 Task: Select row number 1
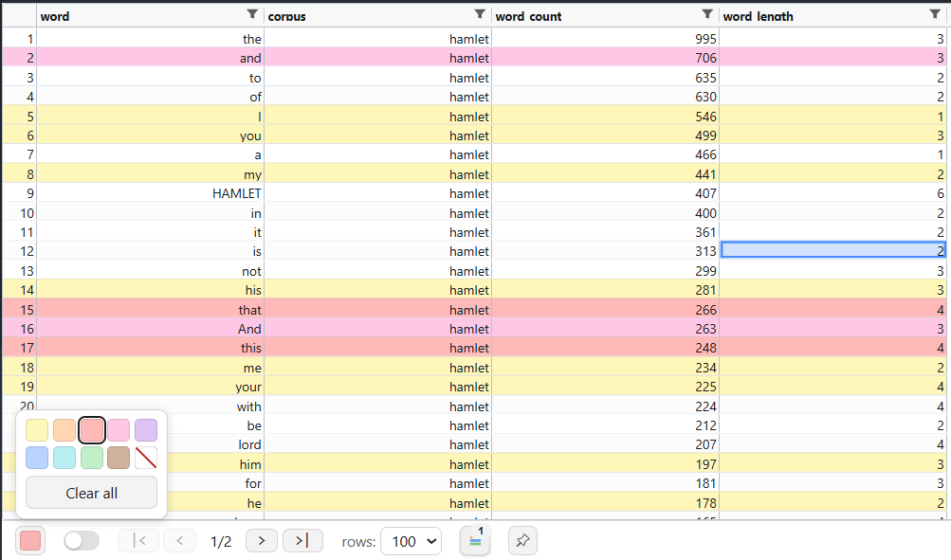coord(19,39)
